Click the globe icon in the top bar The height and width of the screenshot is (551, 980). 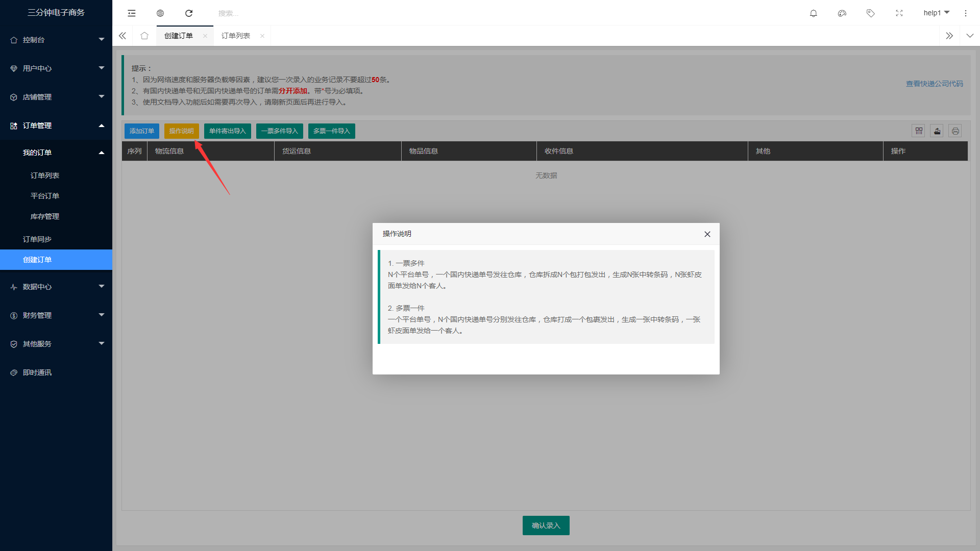(160, 13)
